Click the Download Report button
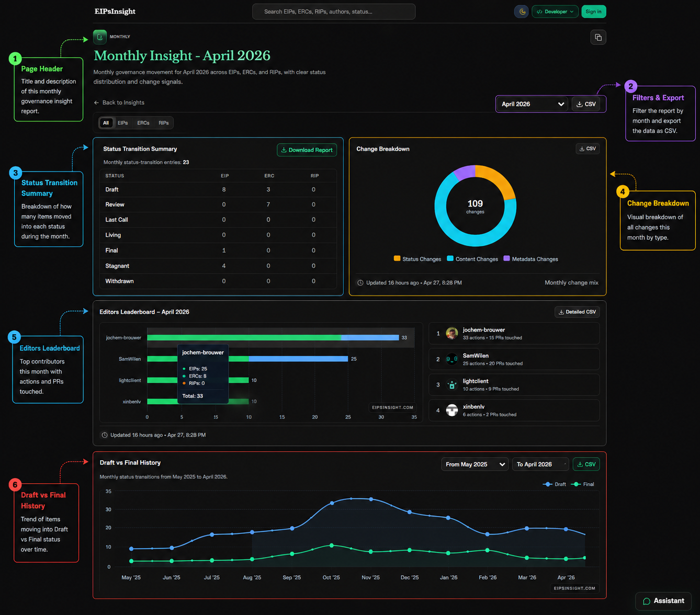The image size is (700, 615). (x=307, y=150)
